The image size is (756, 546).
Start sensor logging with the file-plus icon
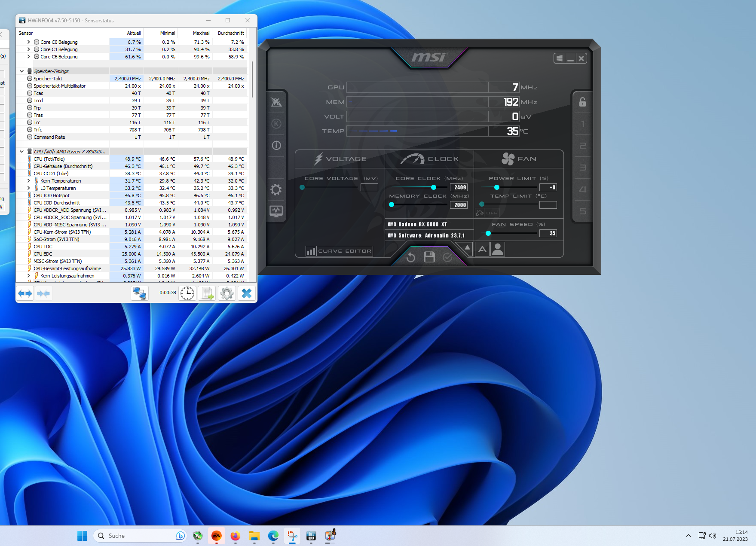coord(207,293)
